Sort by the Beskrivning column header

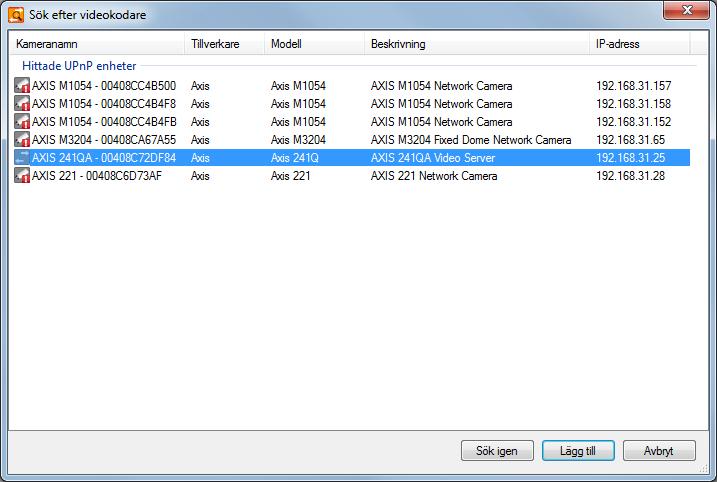477,44
